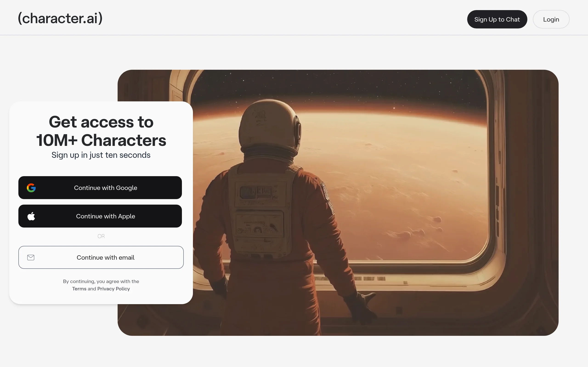Select Continue with email option
This screenshot has width=588, height=367.
(x=101, y=257)
